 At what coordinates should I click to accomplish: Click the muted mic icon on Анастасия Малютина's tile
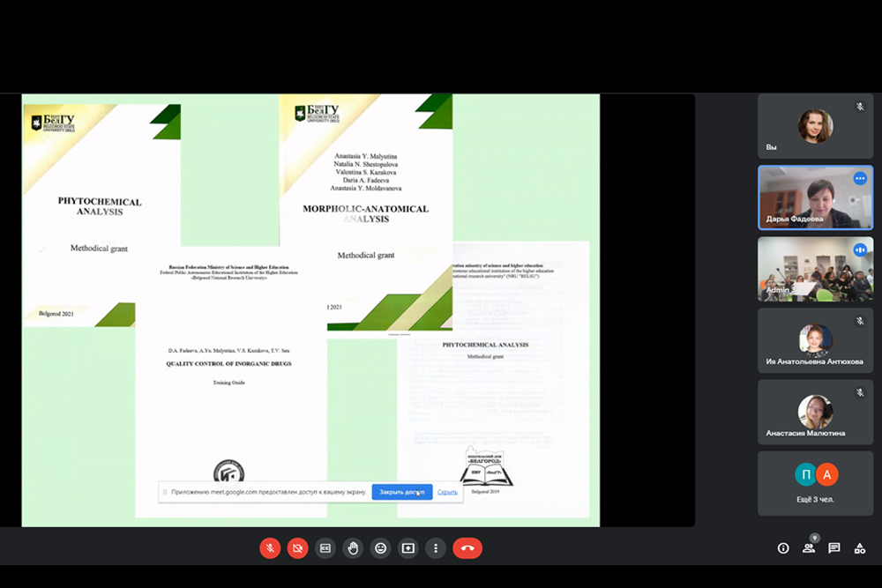click(x=859, y=392)
